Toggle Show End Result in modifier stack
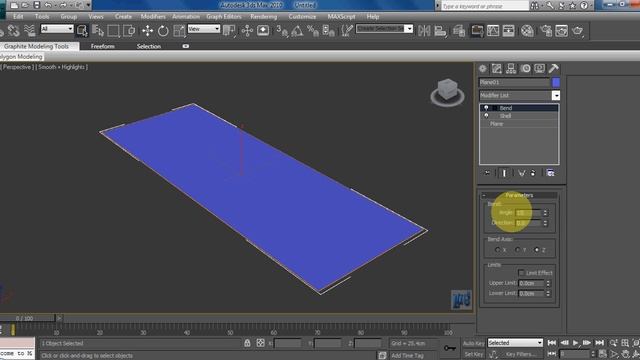The image size is (640, 360). click(x=504, y=173)
